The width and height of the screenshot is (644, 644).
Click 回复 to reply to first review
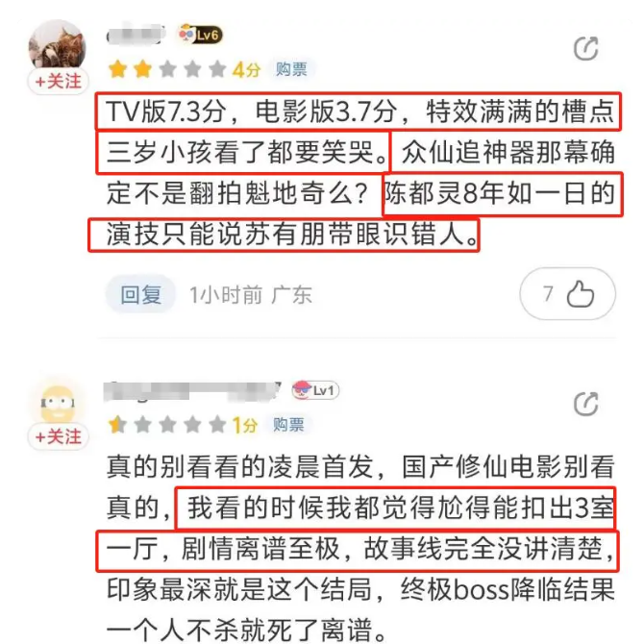tap(141, 294)
